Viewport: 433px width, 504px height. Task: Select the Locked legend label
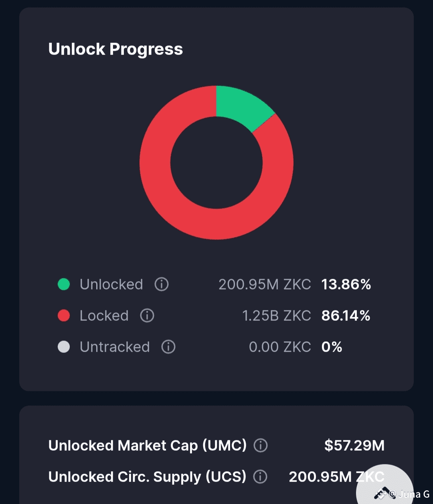coord(104,316)
